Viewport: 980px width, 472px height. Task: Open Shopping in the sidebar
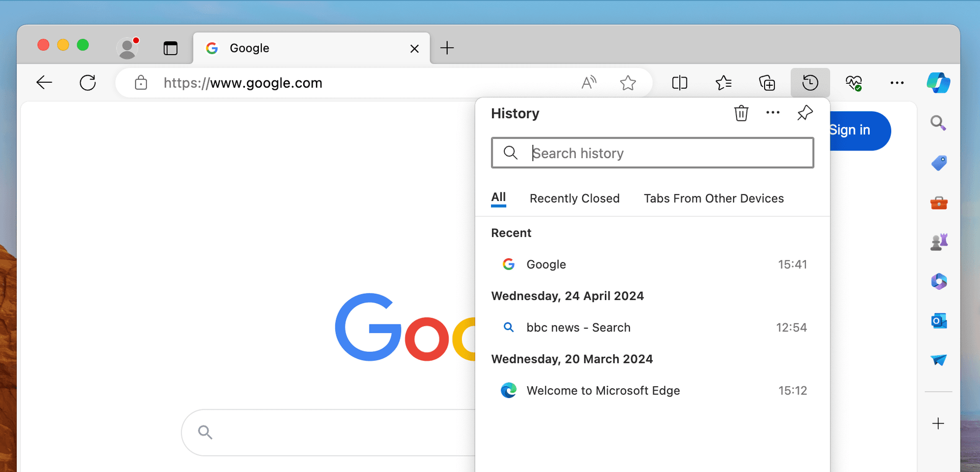938,163
